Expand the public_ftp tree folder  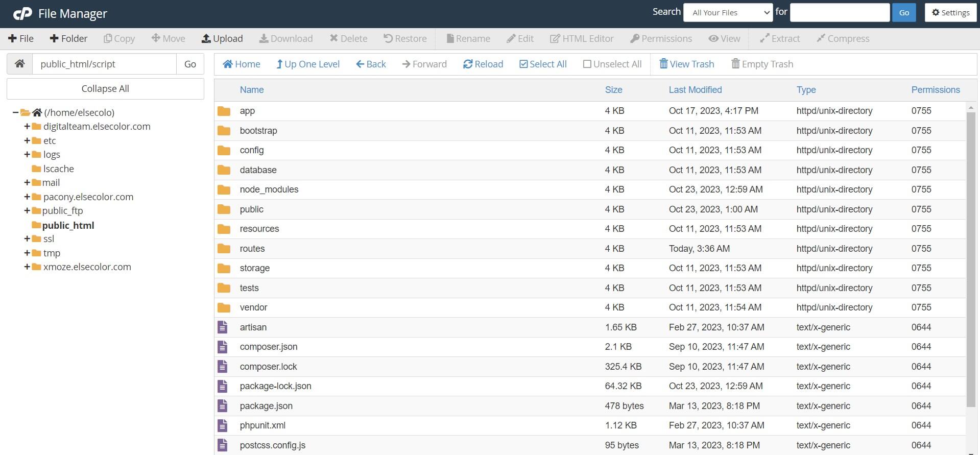point(27,210)
